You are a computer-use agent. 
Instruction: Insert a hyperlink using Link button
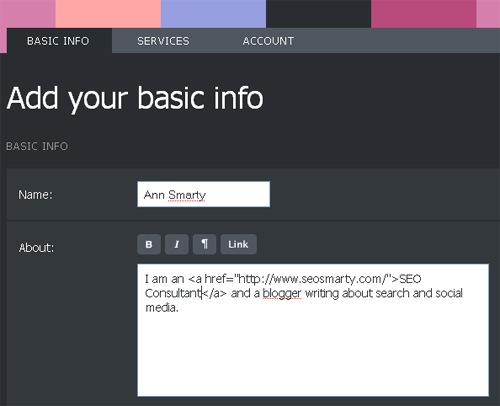pyautogui.click(x=238, y=244)
